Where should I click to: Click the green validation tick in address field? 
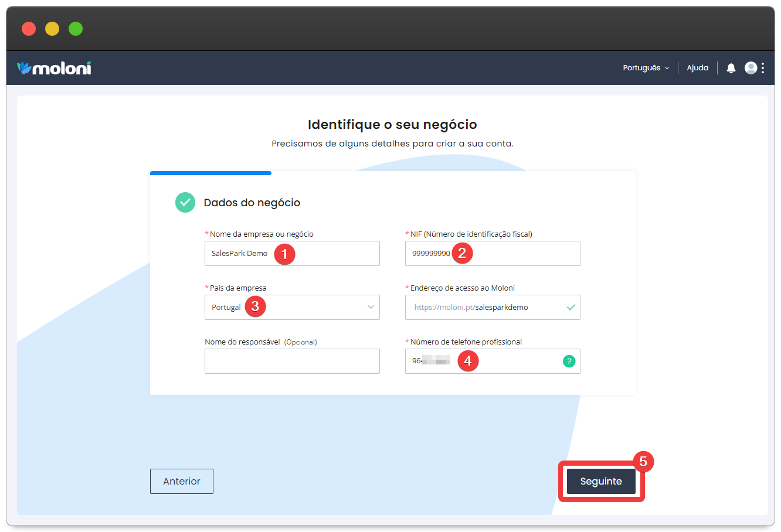pos(571,308)
